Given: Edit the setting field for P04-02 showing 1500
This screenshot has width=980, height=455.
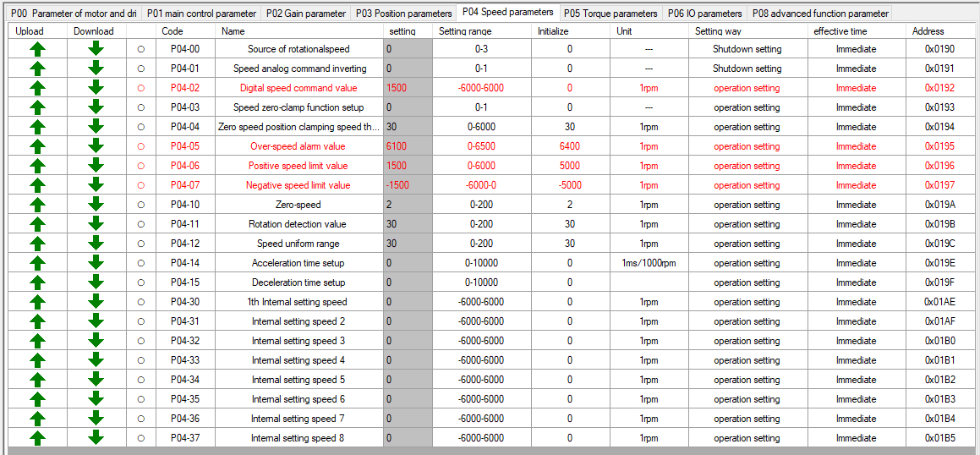Looking at the screenshot, I should point(408,88).
